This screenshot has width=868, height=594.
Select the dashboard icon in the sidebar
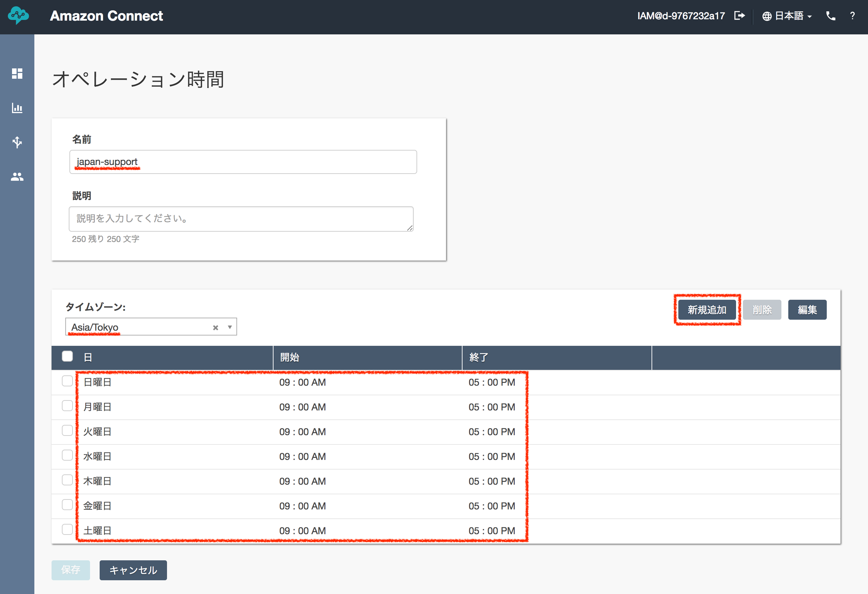click(17, 74)
